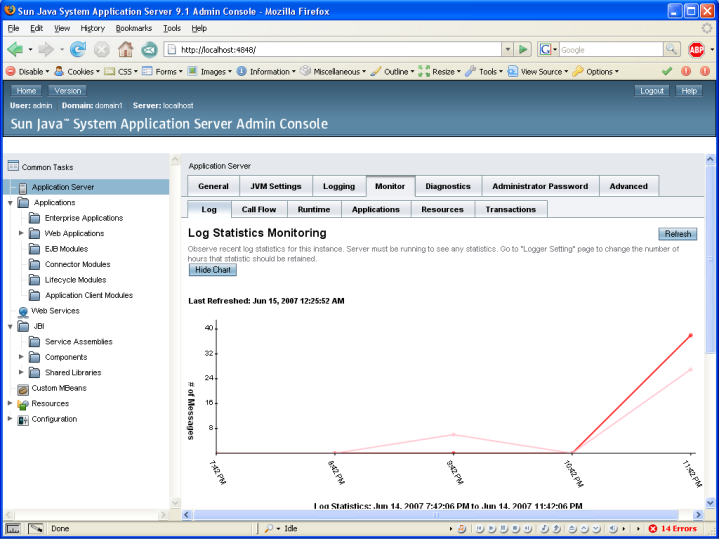Screen dimensions: 719x539
Task: Open the Transactions sub-tab
Action: coord(511,209)
